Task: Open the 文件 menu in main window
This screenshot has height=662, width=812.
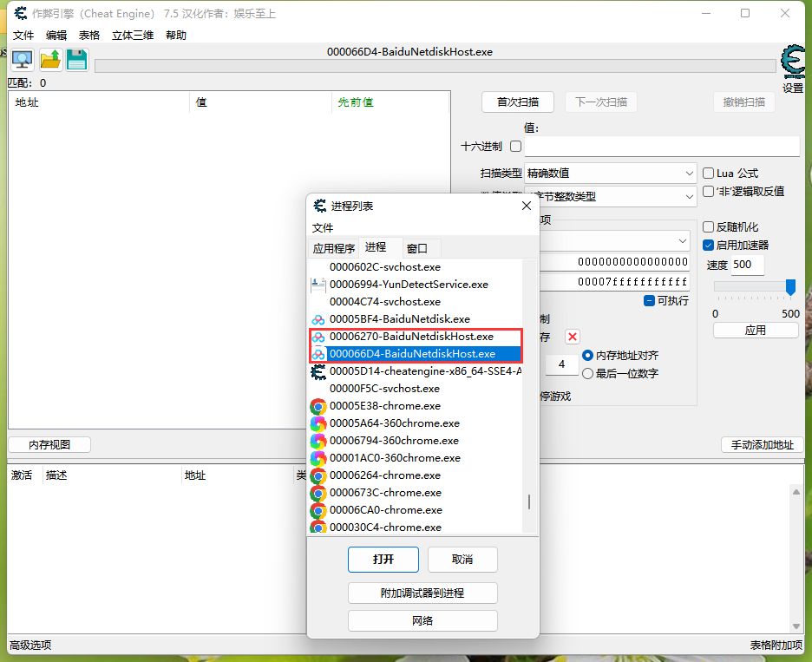Action: (23, 36)
